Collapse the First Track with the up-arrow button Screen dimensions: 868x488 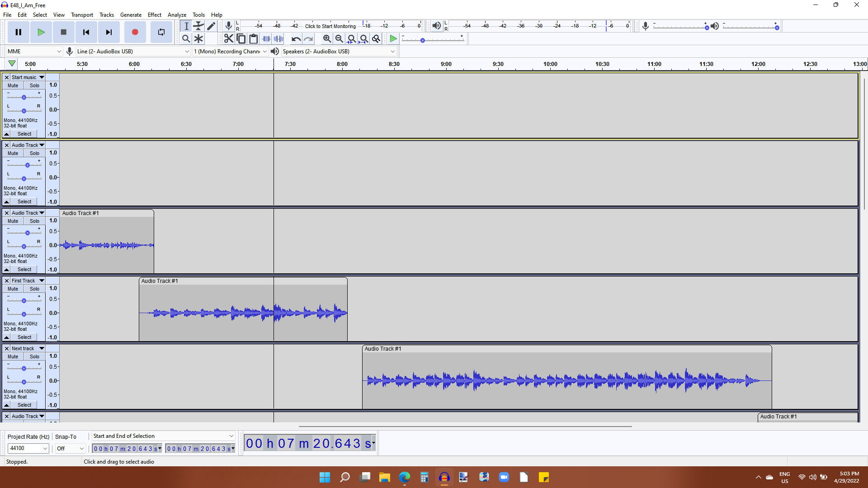pyautogui.click(x=7, y=337)
